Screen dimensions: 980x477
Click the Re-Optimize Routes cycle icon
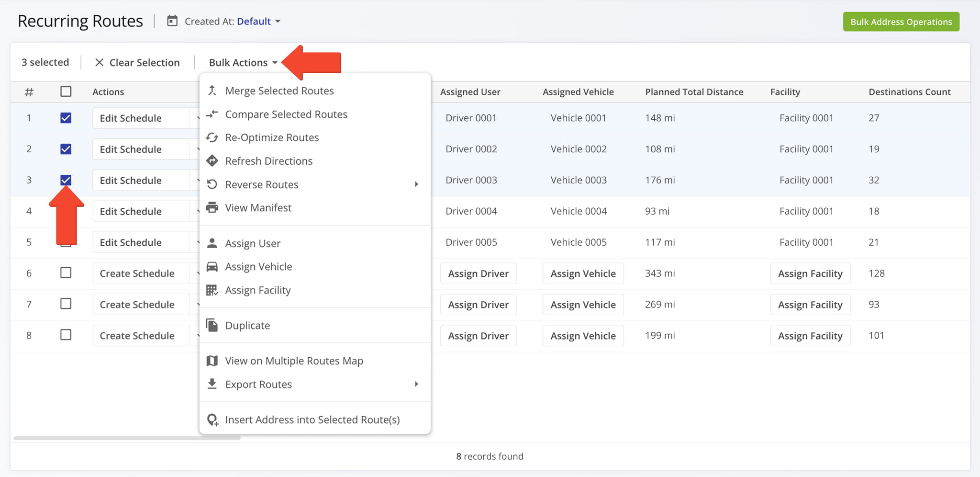pyautogui.click(x=212, y=137)
